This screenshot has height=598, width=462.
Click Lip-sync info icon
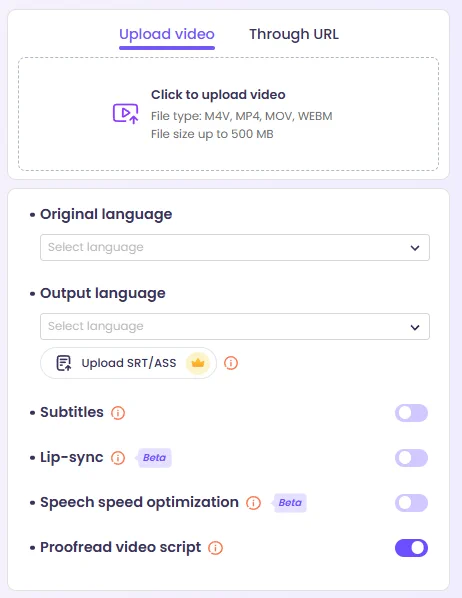(118, 458)
